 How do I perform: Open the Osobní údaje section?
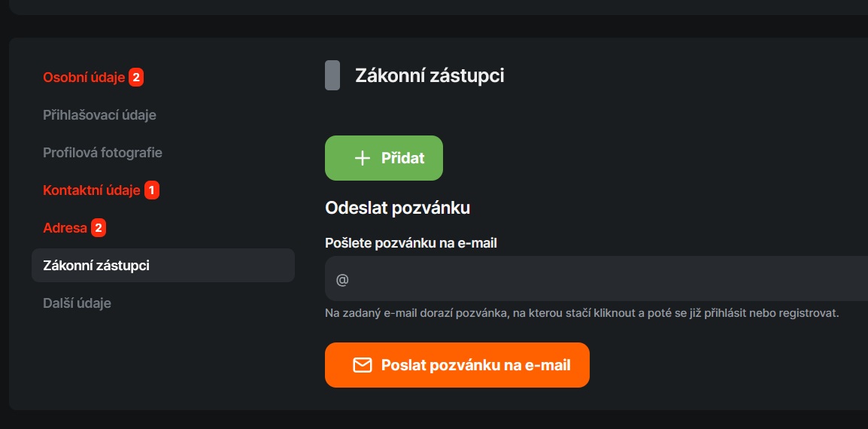[83, 77]
